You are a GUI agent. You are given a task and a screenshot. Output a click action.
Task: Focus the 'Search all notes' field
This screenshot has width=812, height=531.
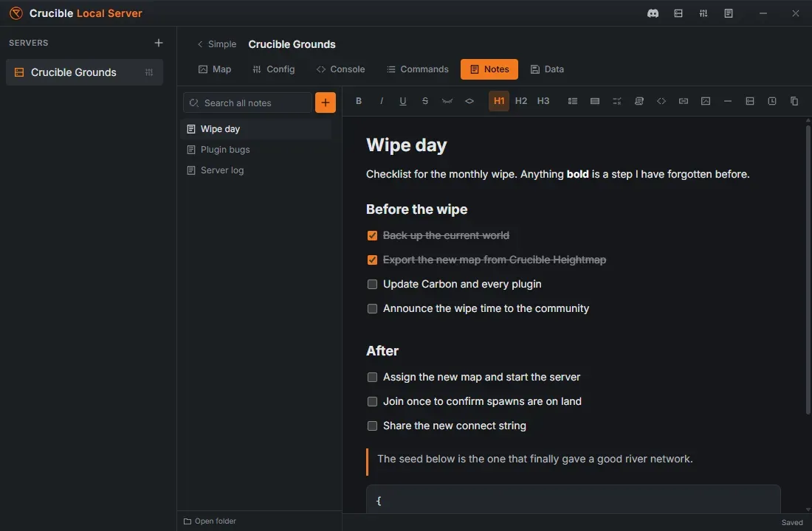pos(247,103)
